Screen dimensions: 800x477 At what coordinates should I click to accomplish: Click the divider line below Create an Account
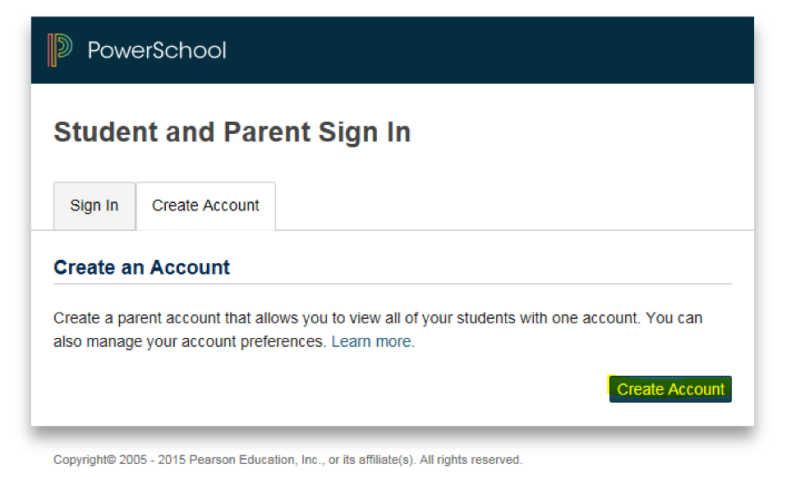point(392,284)
